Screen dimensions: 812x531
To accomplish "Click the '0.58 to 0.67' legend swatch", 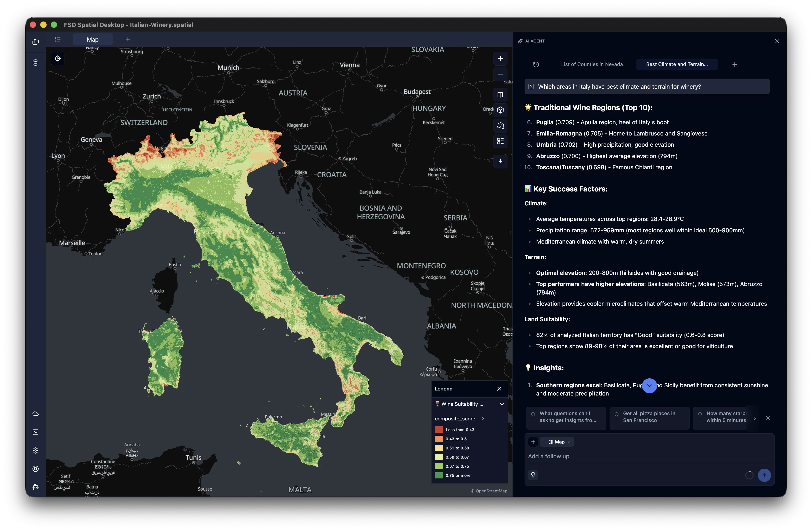I will pos(439,457).
